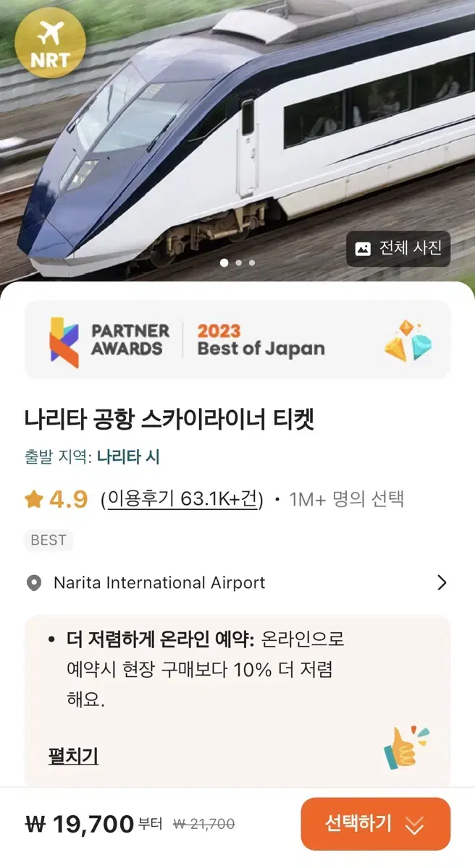475x868 pixels.
Task: Open the 전체 사진 photo gallery
Action: coord(398,248)
